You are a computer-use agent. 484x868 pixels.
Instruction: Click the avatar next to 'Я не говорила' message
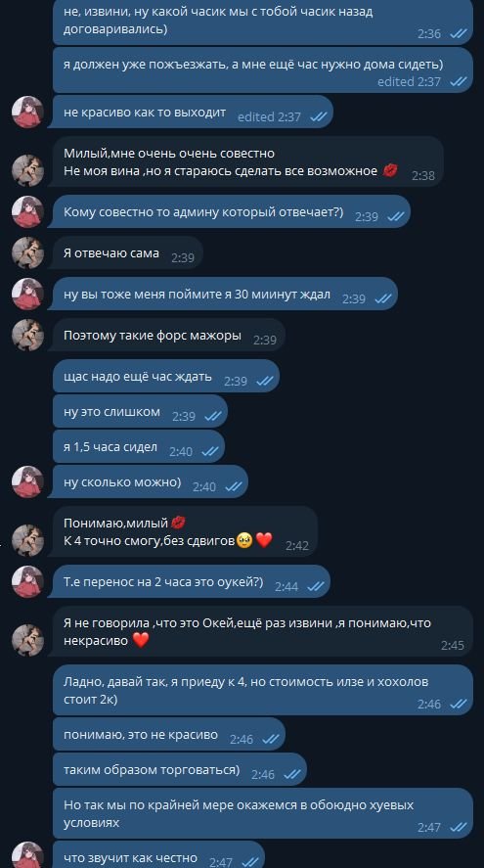pos(27,641)
